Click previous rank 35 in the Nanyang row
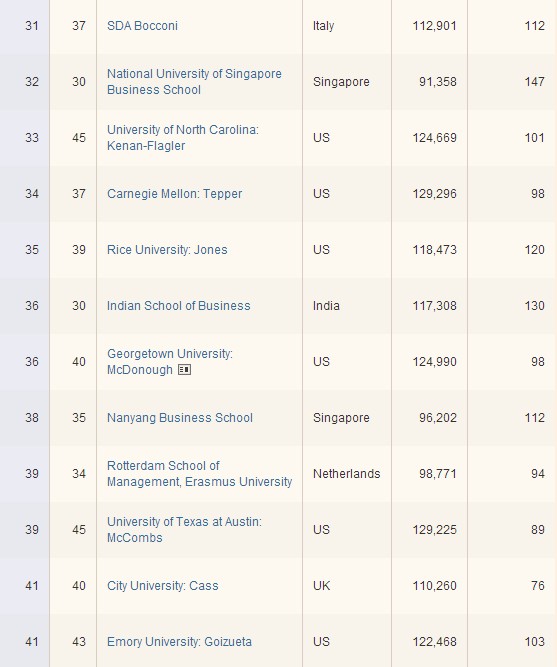This screenshot has width=557, height=667. (x=79, y=418)
